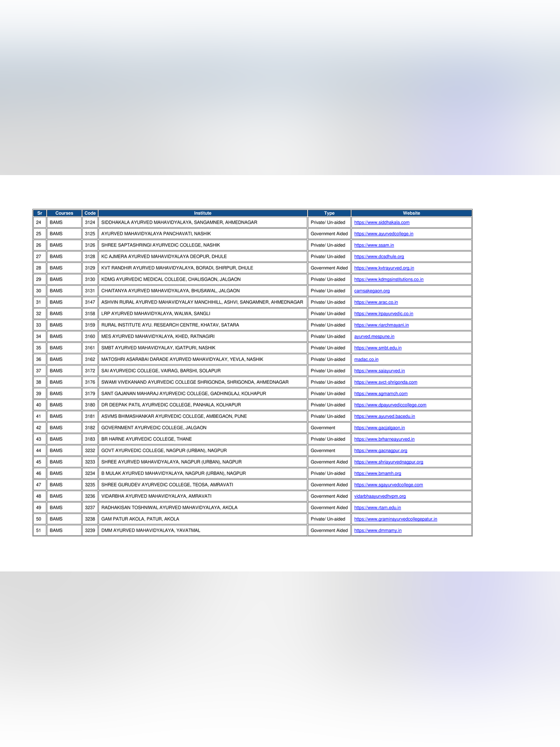
Task: Select 'BR HARNE AYURVEDIC COLLEGE, THANE' cell
Action: pos(203,439)
